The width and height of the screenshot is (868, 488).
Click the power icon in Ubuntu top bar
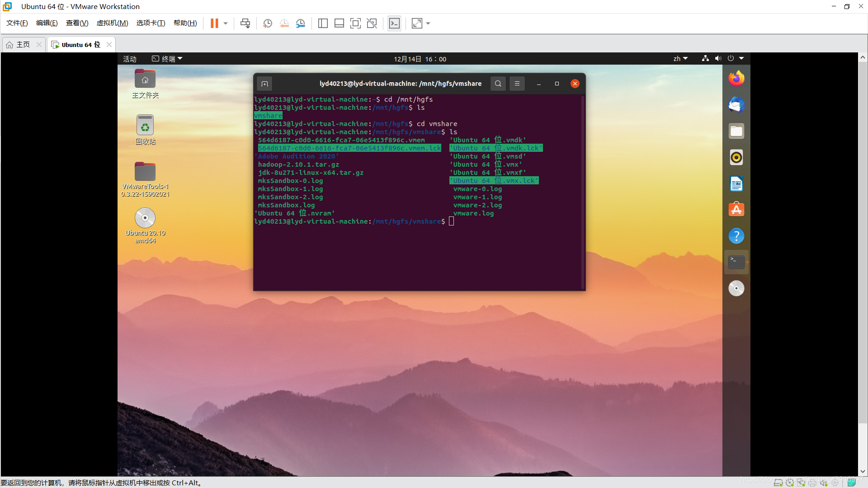pyautogui.click(x=731, y=58)
